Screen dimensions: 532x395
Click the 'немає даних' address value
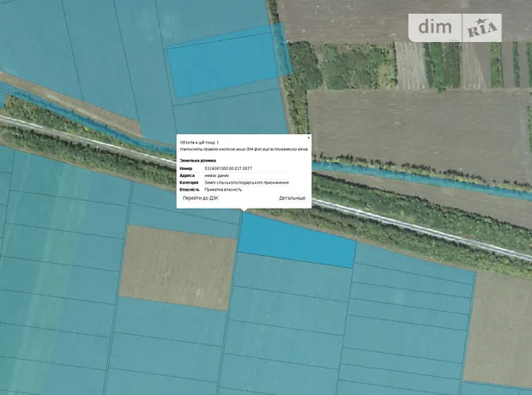point(215,175)
